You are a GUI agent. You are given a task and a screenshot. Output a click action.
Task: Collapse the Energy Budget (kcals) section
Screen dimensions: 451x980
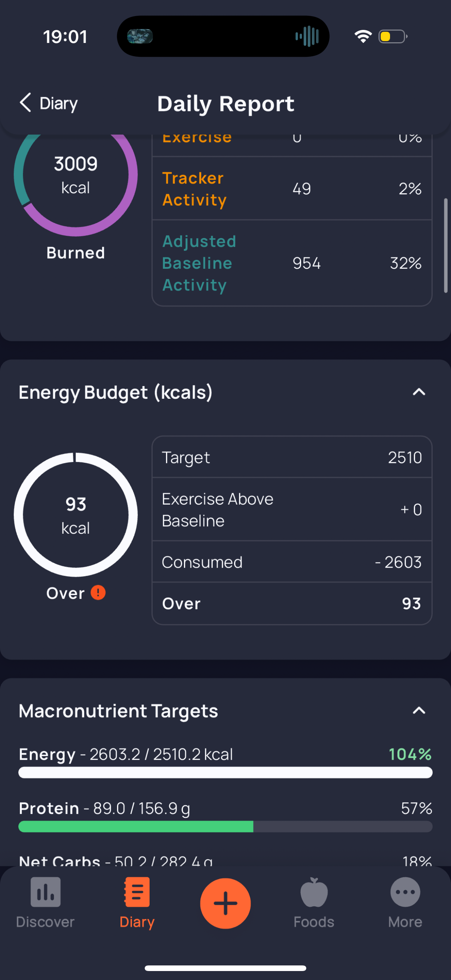tap(419, 392)
